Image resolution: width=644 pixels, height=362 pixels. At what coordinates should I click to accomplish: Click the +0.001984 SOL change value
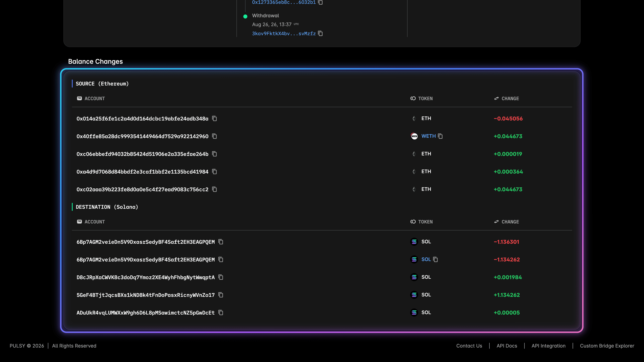508,278
